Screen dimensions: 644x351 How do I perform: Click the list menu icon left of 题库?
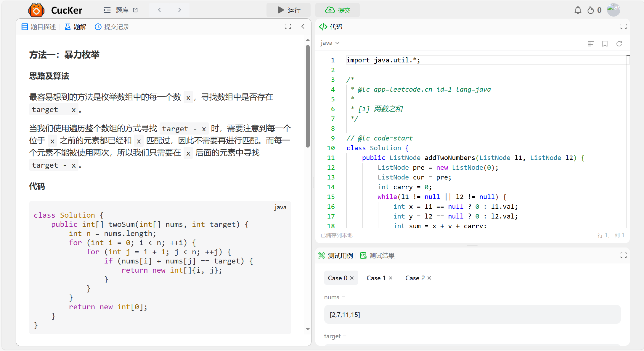107,10
